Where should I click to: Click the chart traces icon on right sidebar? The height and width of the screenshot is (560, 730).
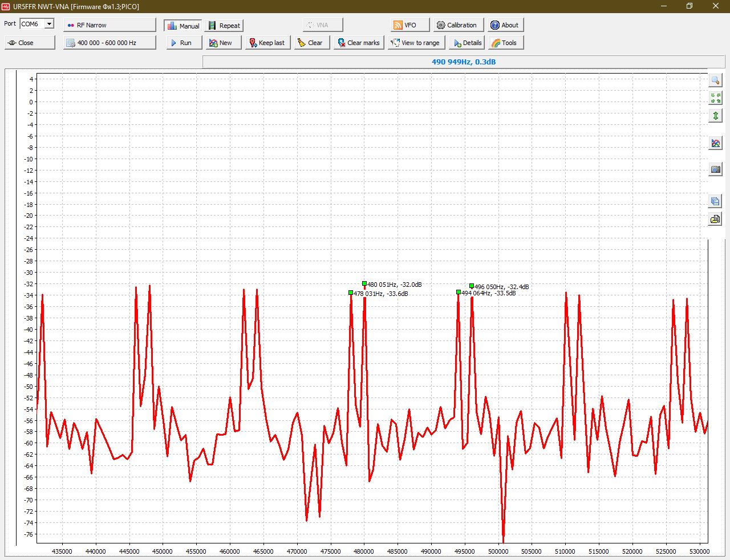tap(715, 143)
